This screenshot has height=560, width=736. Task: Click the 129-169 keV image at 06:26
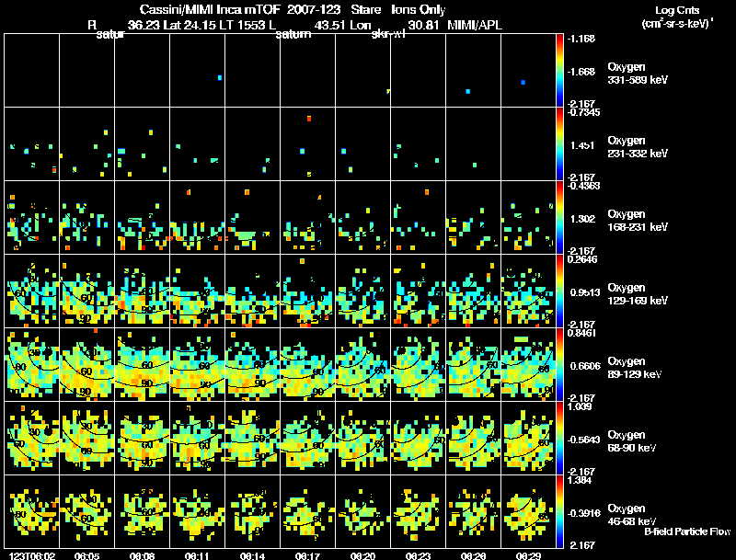click(x=473, y=291)
